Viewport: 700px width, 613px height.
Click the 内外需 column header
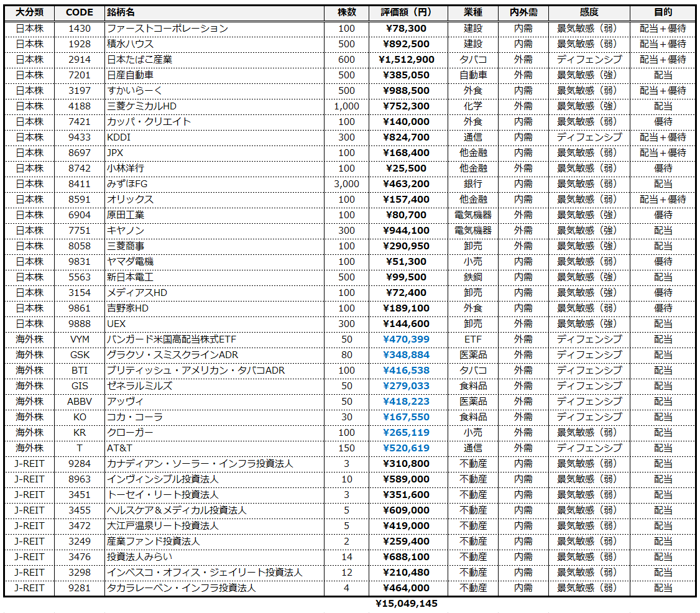click(523, 12)
